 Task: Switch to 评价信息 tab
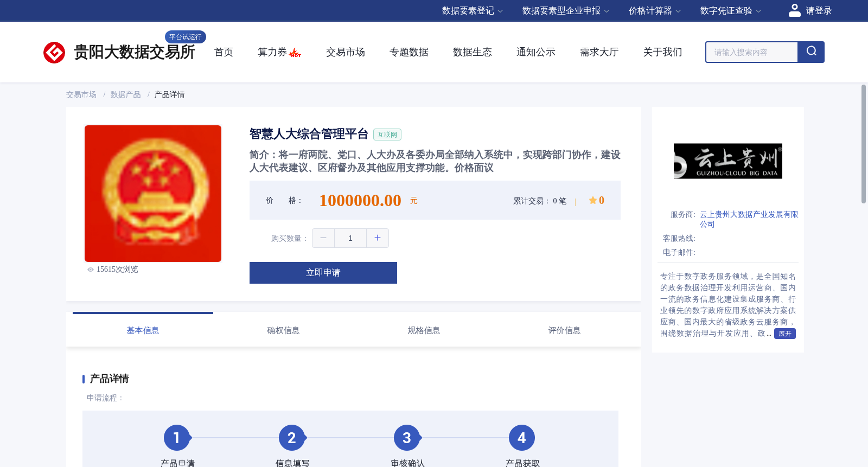[x=564, y=330]
